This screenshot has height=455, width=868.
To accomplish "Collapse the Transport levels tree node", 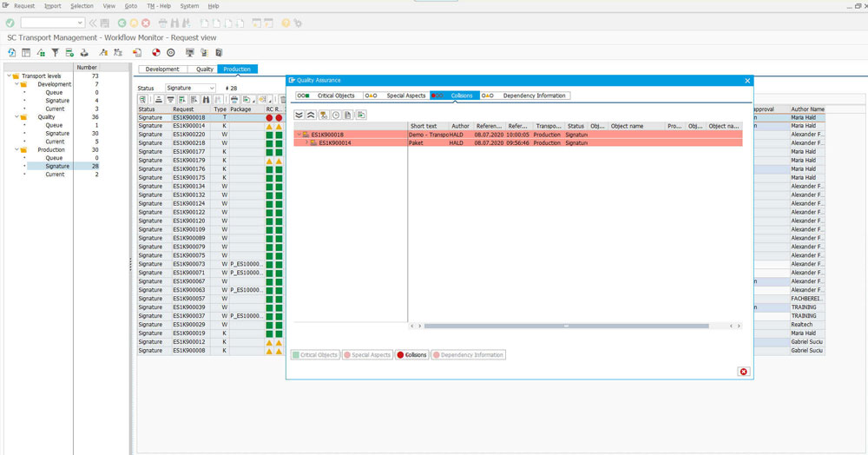I will (9, 76).
